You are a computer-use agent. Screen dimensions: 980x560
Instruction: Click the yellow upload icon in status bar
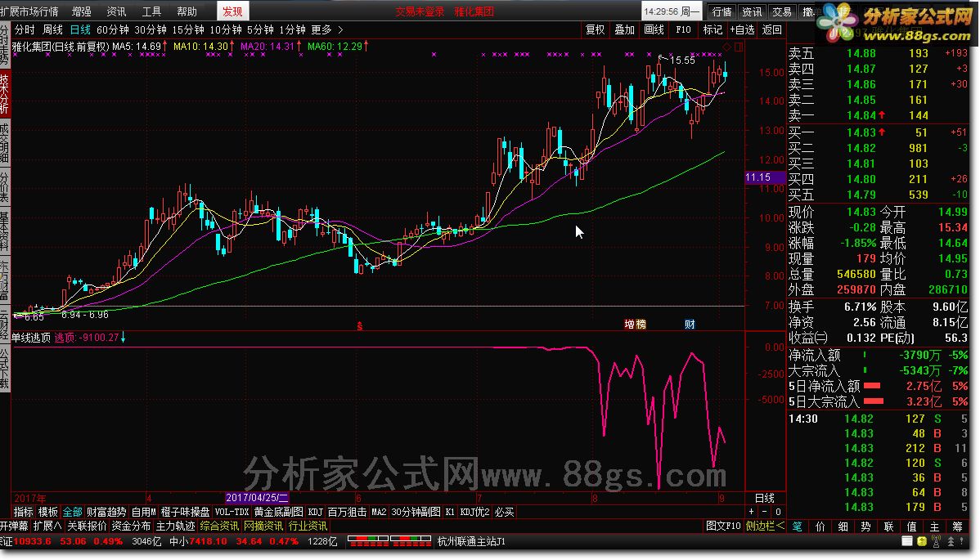922,541
